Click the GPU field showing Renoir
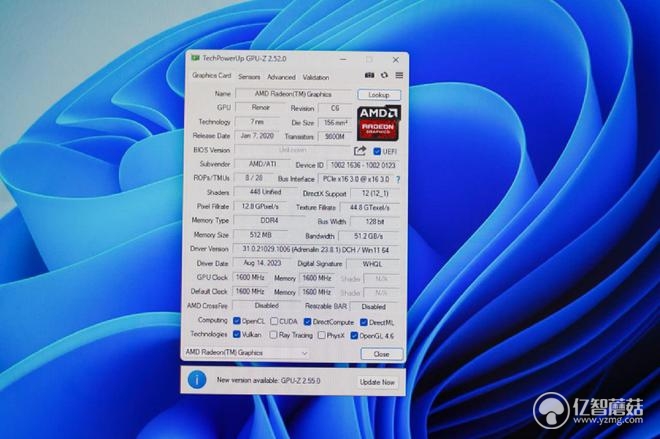This screenshot has height=439, width=660. coord(261,108)
